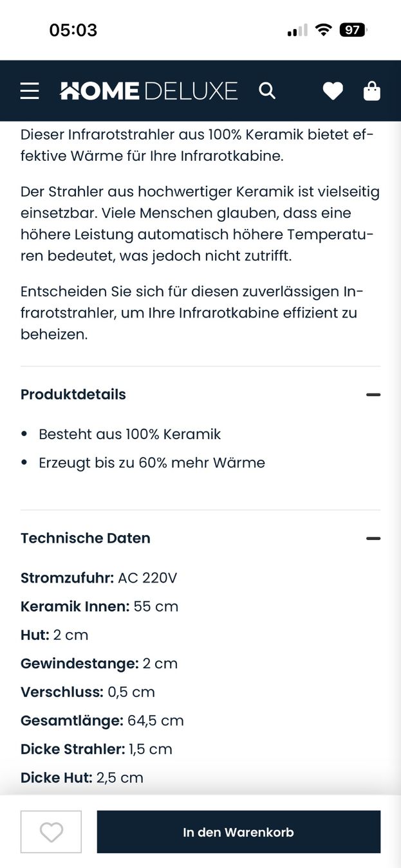Select the Stromzufuhr AC 220V line

(98, 578)
